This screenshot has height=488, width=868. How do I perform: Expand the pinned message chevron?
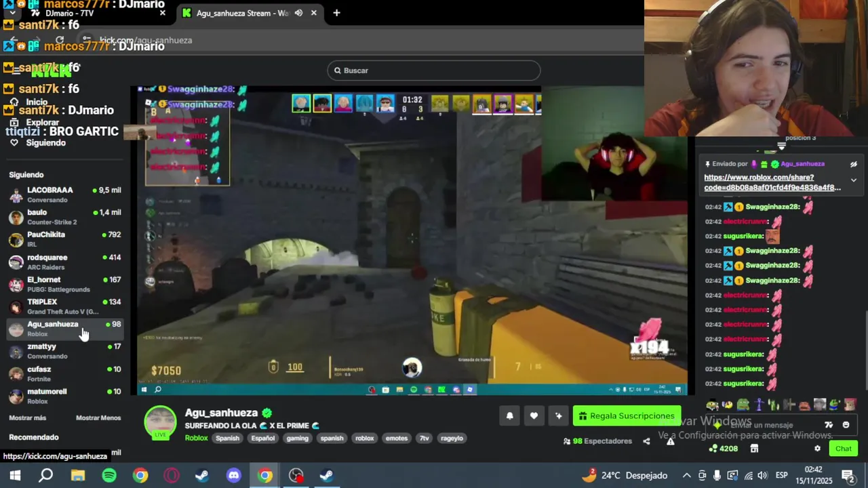[854, 180]
